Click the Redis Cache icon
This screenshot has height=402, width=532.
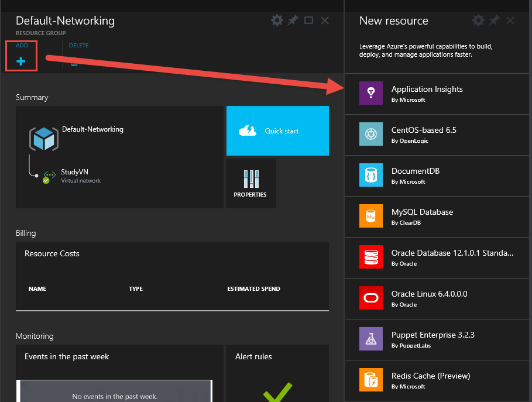[x=371, y=380]
